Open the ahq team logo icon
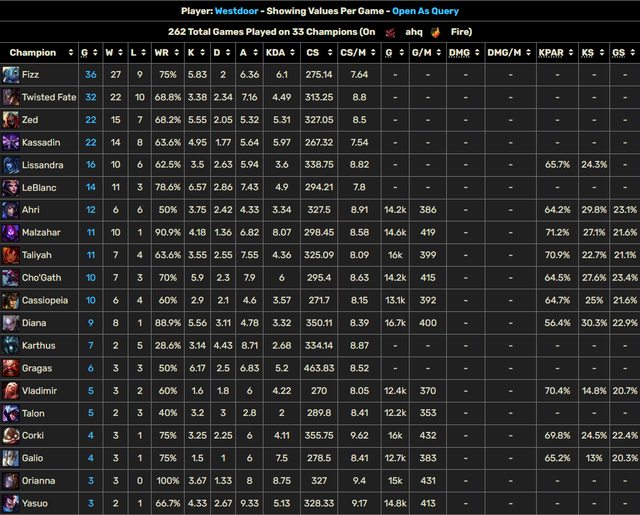 (391, 31)
